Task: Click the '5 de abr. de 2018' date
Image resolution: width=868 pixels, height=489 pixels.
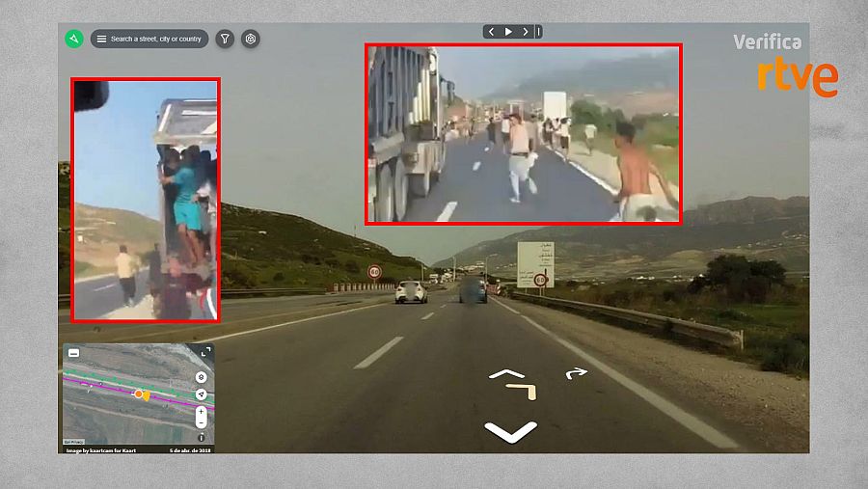Action: (x=190, y=450)
